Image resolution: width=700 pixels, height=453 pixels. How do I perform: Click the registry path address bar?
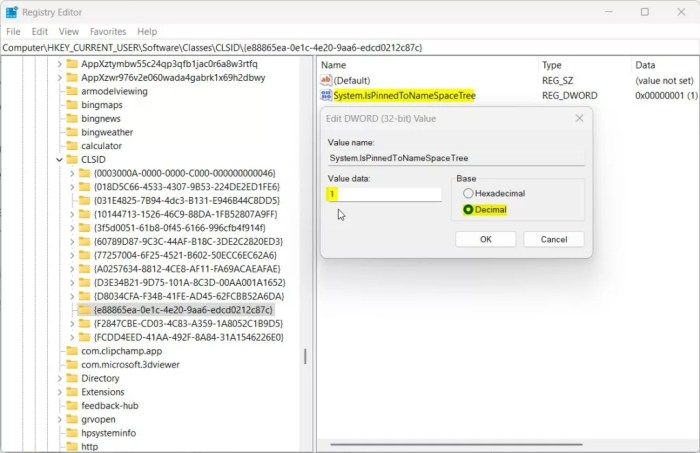click(350, 48)
